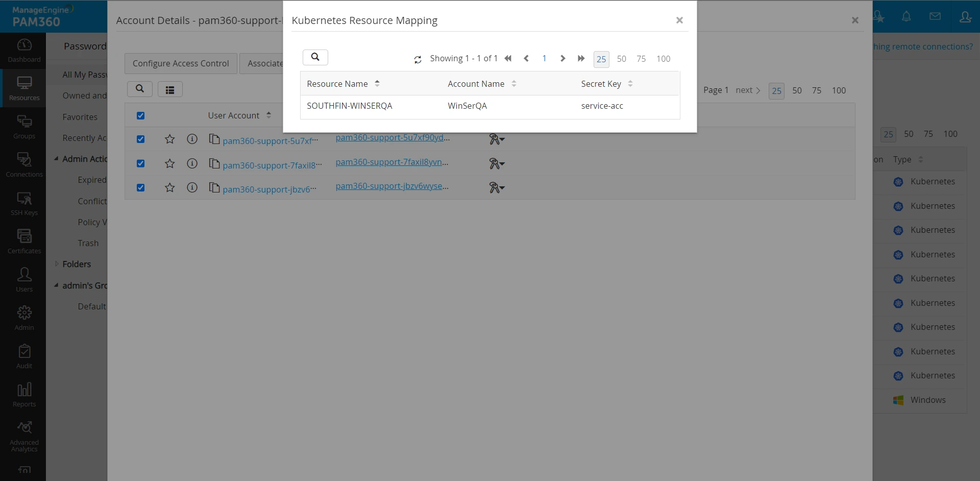
Task: Open the Audit sidebar menu
Action: click(x=24, y=356)
